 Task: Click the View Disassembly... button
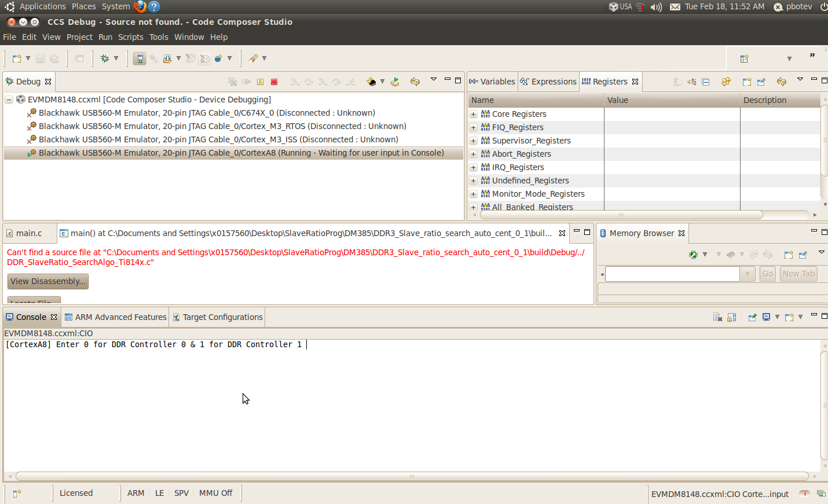point(48,281)
